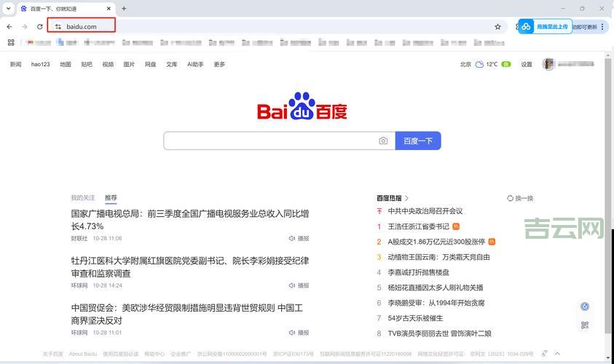Open About Baidu footer link
The image size is (614, 364).
(x=82, y=354)
